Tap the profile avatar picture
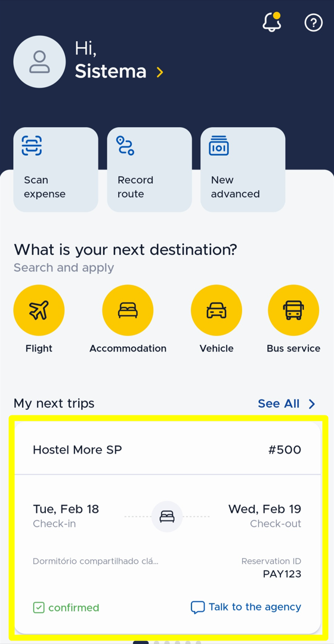This screenshot has height=644, width=334. click(x=39, y=61)
